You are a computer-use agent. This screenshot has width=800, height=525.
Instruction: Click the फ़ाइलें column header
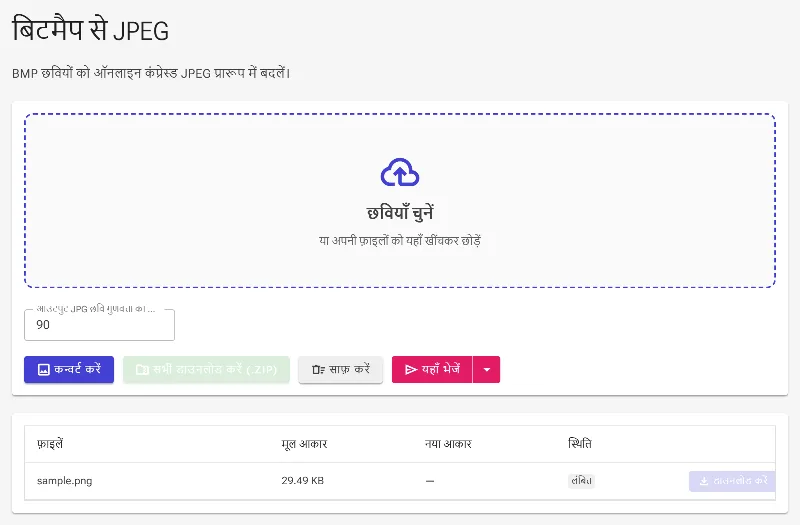click(50, 444)
